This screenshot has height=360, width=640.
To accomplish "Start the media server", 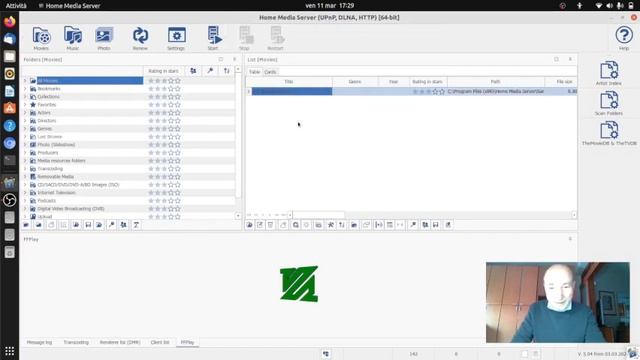I will pos(213,38).
